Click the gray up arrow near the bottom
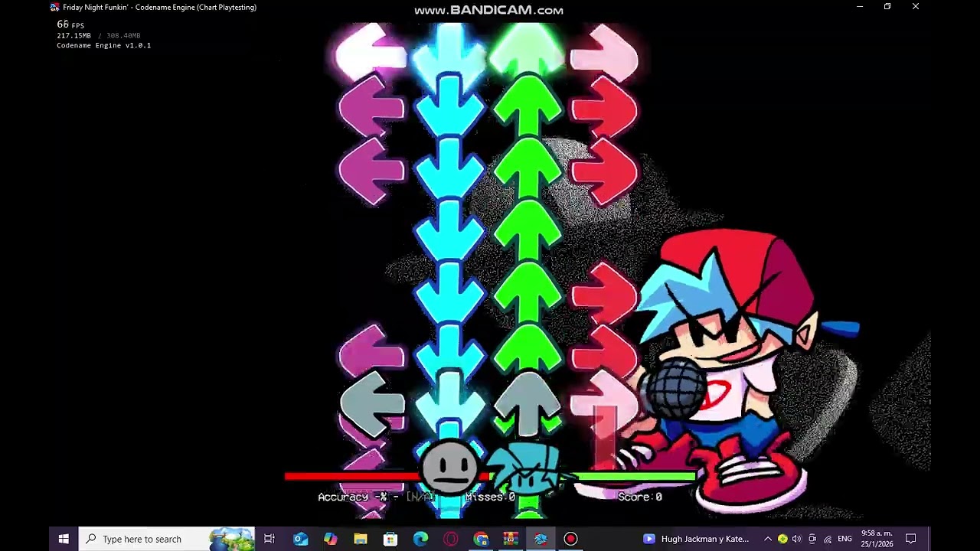The image size is (980, 551). point(528,403)
